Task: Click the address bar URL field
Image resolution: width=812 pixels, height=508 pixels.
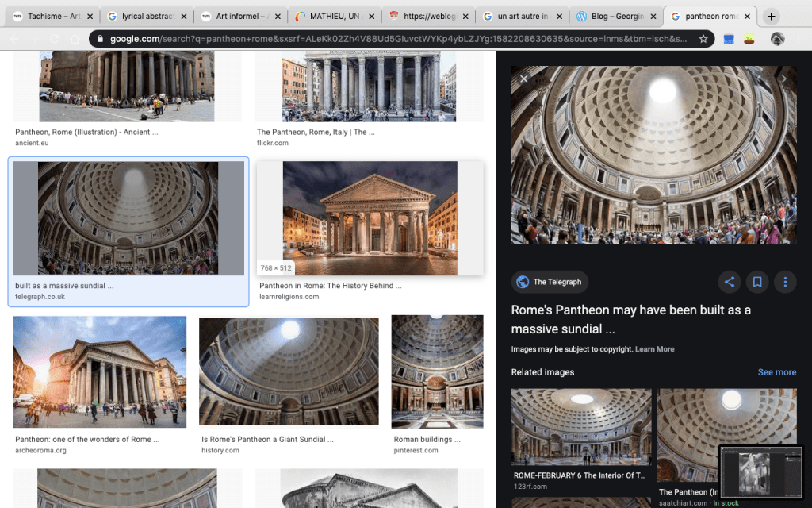Action: tap(396, 39)
